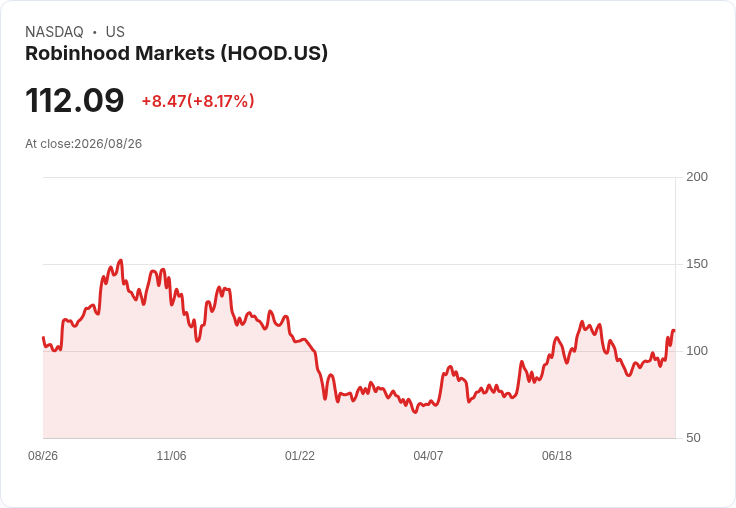
Task: Select the 11/06 x-axis date label
Action: coord(171,456)
